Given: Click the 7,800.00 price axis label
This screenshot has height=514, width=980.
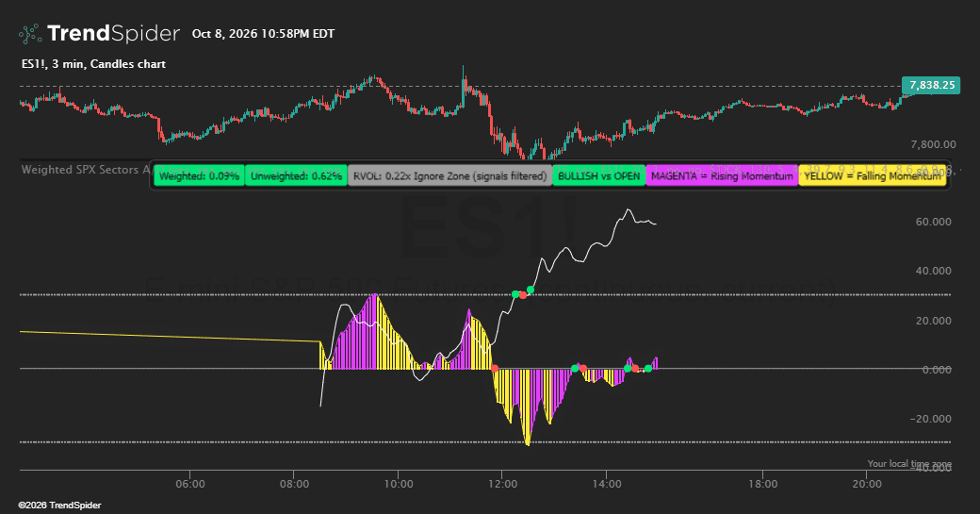Looking at the screenshot, I should point(933,144).
